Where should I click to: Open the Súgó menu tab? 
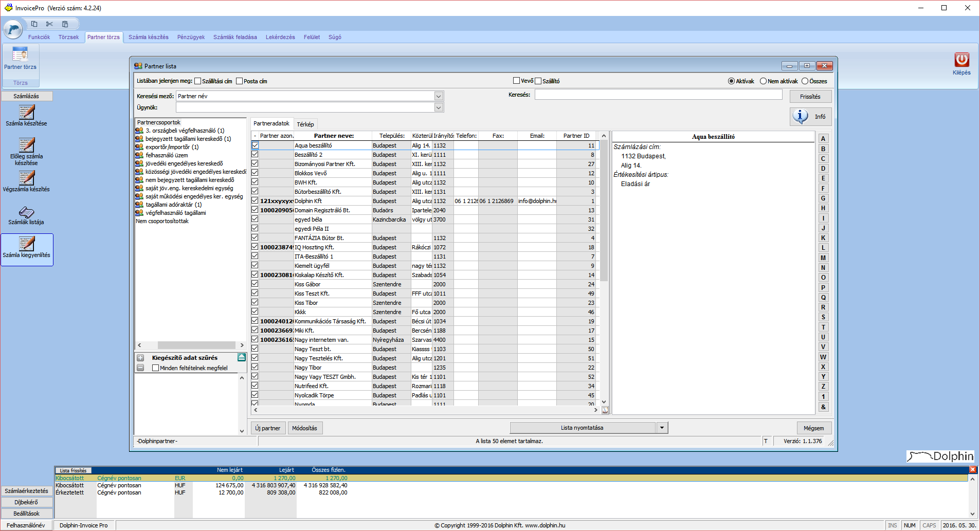[x=335, y=37]
